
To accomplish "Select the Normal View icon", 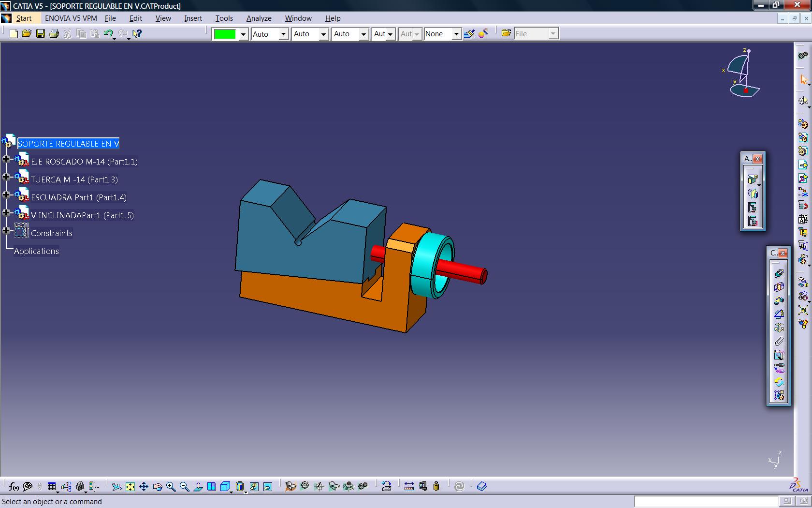I will 198,486.
